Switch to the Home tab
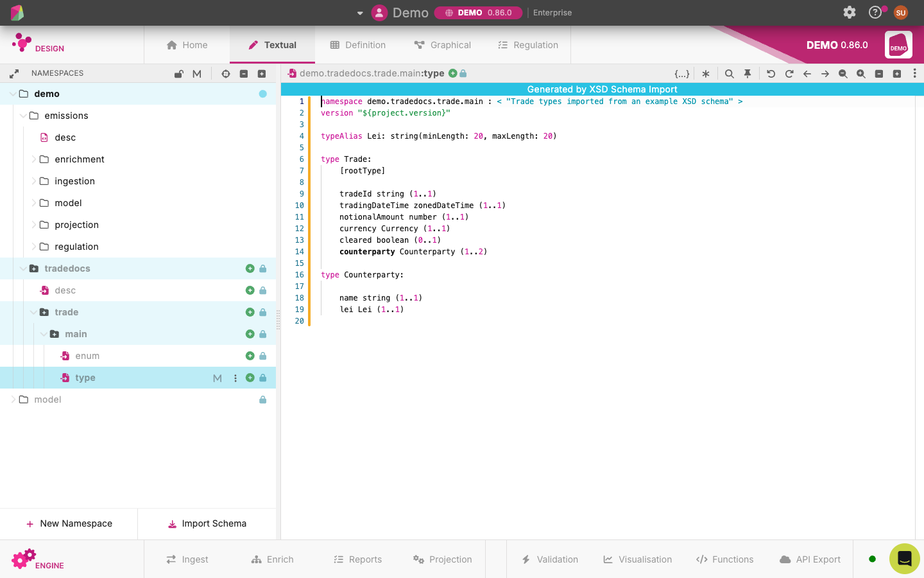Screen dimensions: 924x578 pos(187,45)
